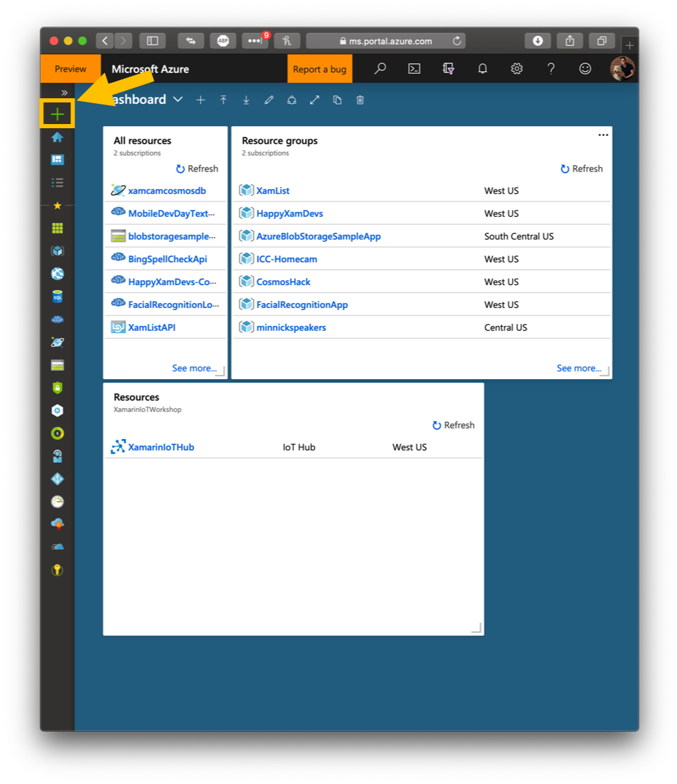Open portal Settings gear icon

(x=517, y=69)
